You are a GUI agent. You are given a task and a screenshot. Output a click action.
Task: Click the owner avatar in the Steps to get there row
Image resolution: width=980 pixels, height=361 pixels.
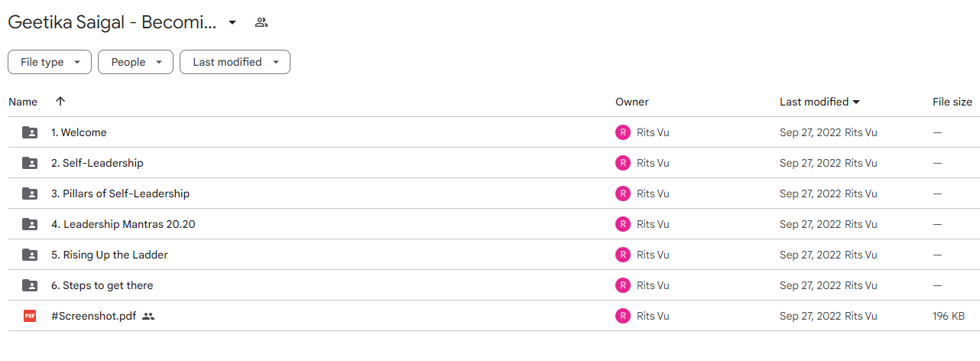[x=623, y=285]
